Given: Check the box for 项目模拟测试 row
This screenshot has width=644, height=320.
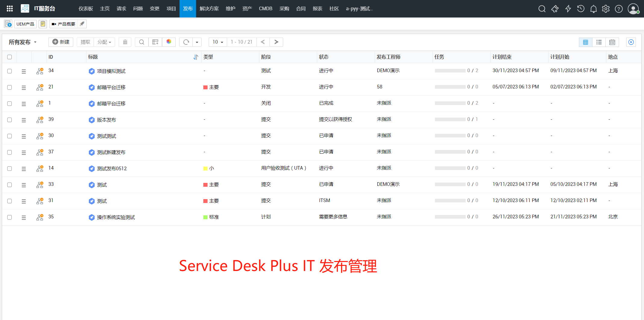Looking at the screenshot, I should pyautogui.click(x=10, y=71).
